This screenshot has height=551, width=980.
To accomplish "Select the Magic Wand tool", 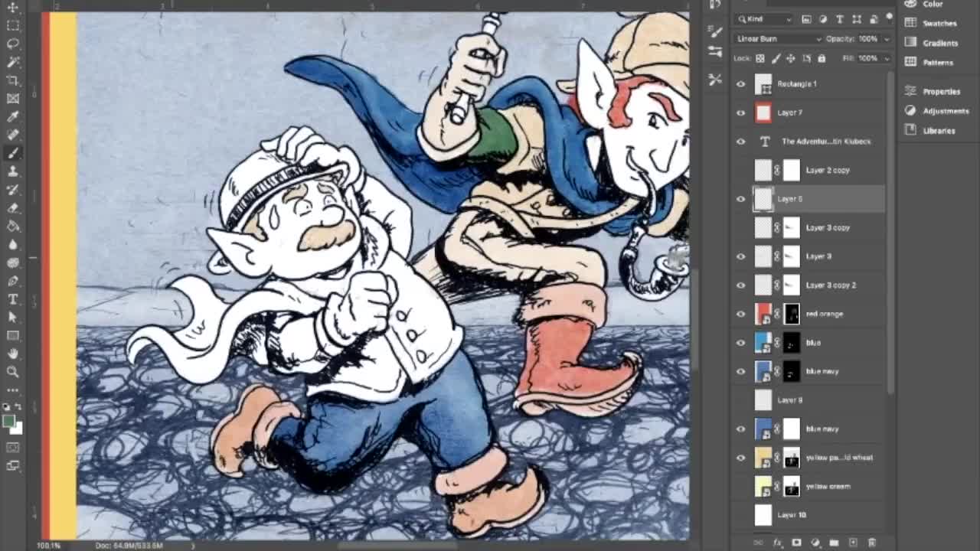I will point(13,62).
